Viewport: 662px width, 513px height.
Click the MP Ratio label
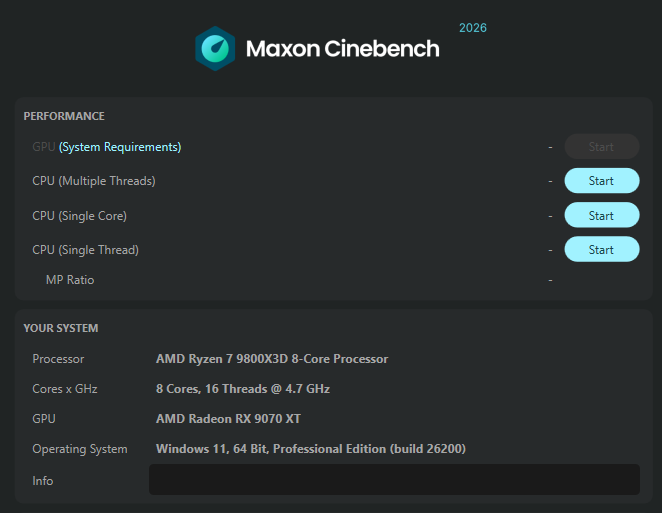click(70, 280)
